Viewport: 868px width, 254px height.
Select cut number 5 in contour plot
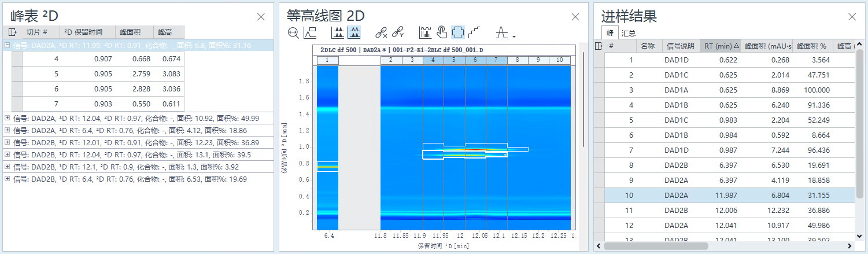[x=454, y=60]
